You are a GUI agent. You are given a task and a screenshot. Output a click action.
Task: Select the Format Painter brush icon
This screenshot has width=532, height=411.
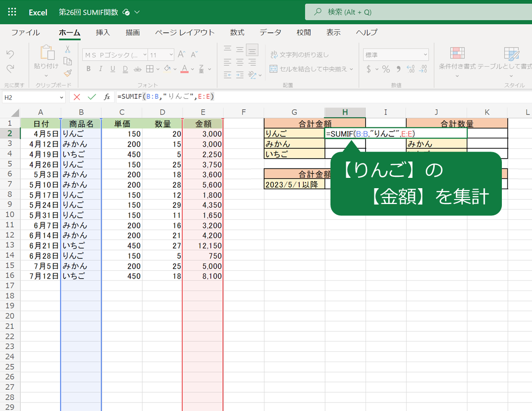pyautogui.click(x=68, y=73)
